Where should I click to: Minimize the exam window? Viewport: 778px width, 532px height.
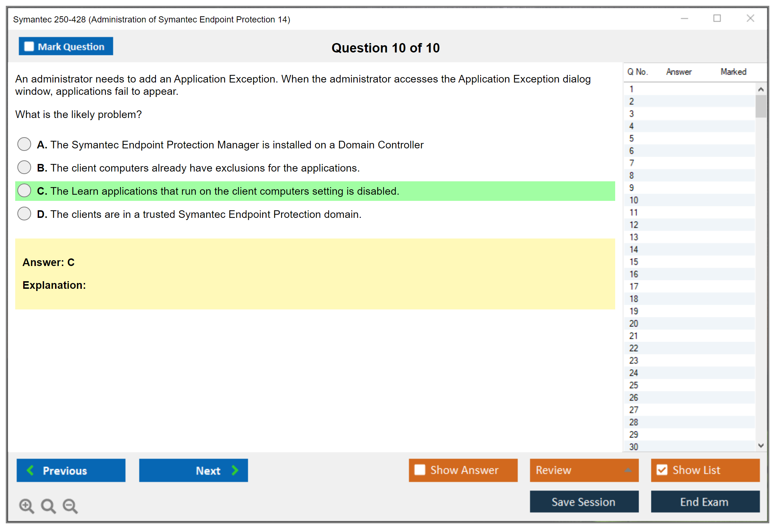point(684,18)
